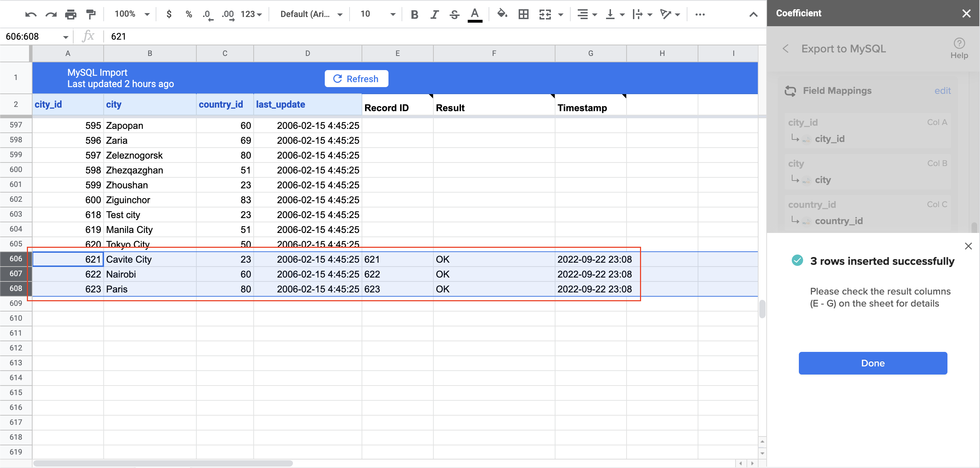
Task: Select row 606 header
Action: 16,259
